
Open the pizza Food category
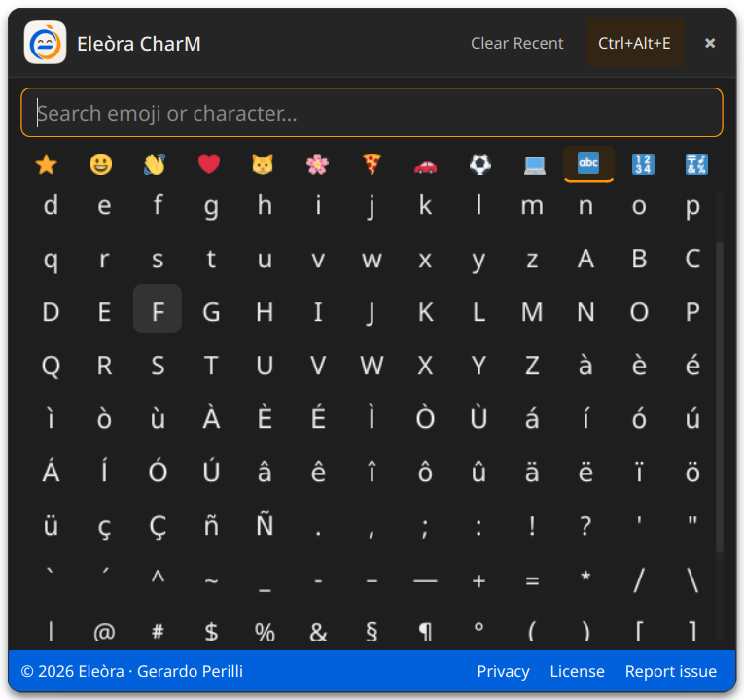(372, 164)
